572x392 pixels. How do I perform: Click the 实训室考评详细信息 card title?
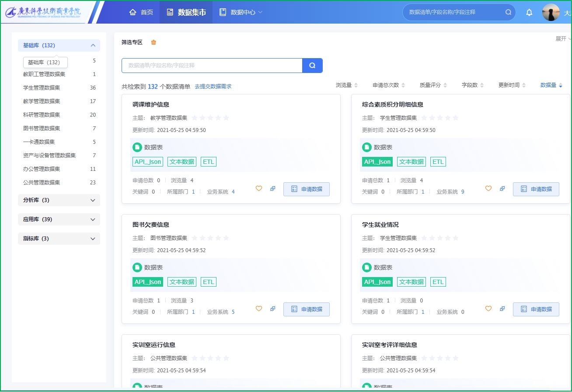point(390,345)
